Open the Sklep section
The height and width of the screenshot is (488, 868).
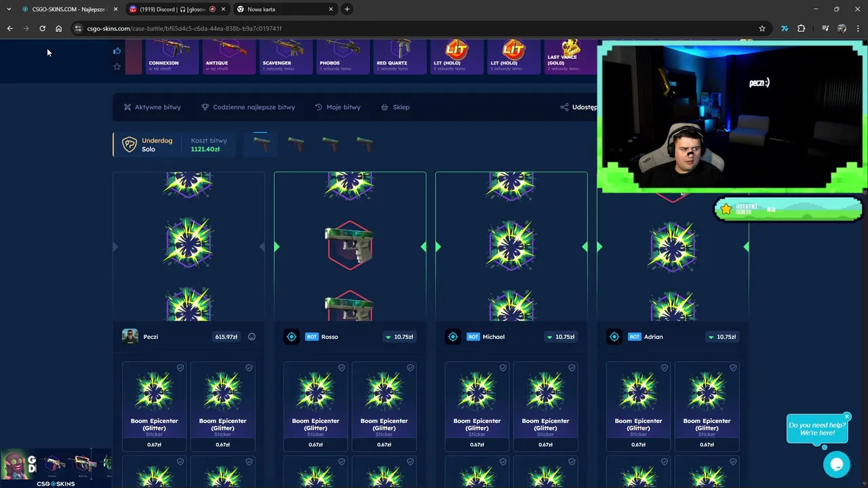click(x=395, y=107)
